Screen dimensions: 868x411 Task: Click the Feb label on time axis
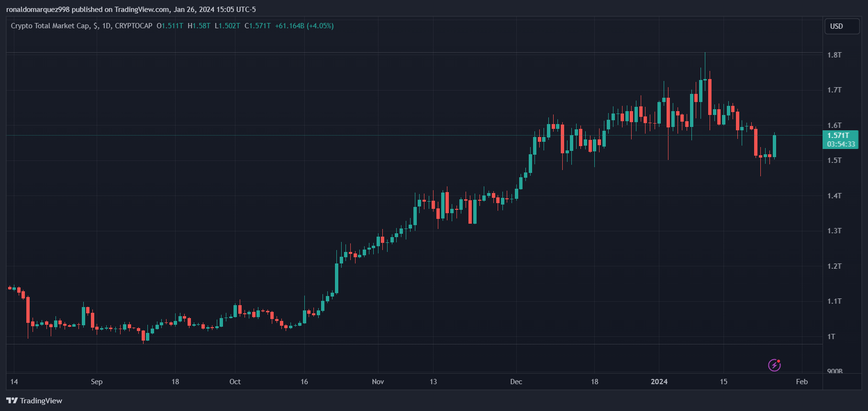click(x=801, y=382)
